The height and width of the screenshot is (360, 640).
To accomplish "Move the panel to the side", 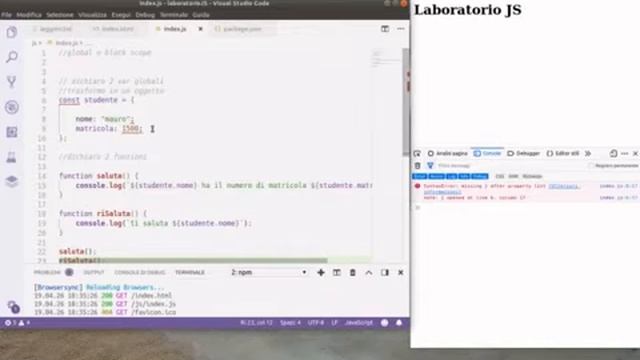I will point(385,272).
